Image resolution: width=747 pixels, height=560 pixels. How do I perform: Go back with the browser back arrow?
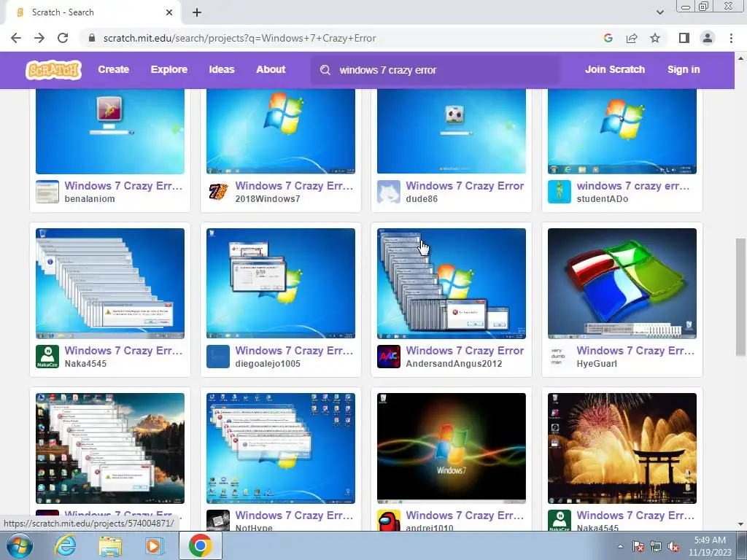click(16, 38)
